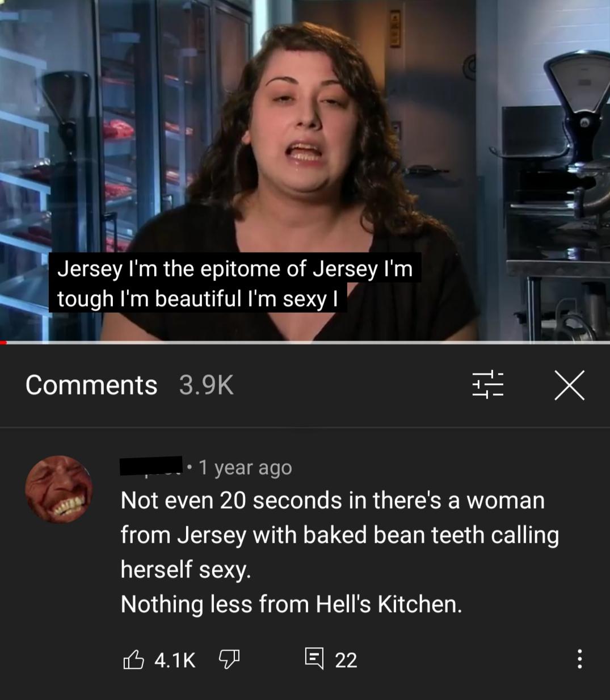Open comment sort filter options icon
610x700 pixels.
[487, 385]
